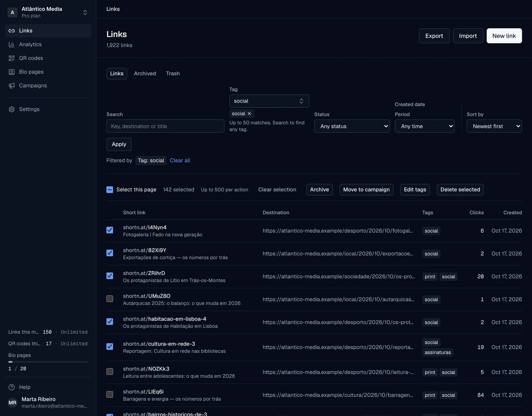Open the Settings gear icon
Screen dimensions: 532x416
(12, 109)
